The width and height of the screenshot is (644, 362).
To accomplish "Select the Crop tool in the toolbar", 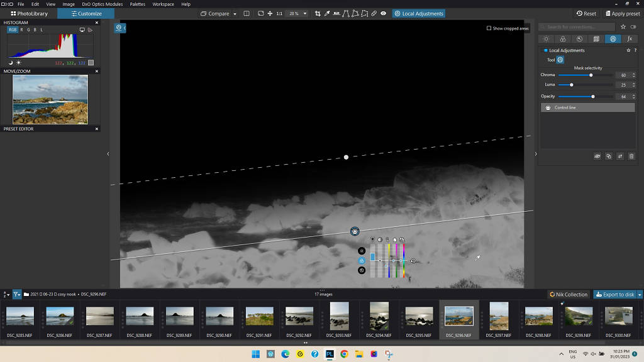I will (x=318, y=13).
